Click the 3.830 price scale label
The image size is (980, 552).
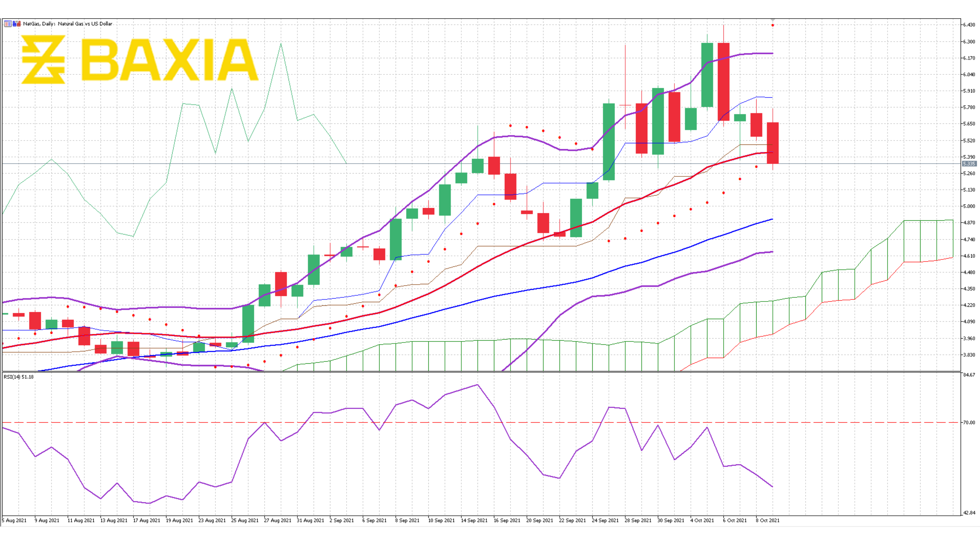[969, 354]
